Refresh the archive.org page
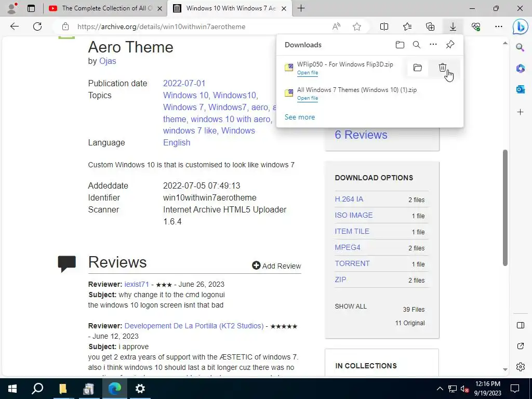The width and height of the screenshot is (532, 399). [37, 26]
